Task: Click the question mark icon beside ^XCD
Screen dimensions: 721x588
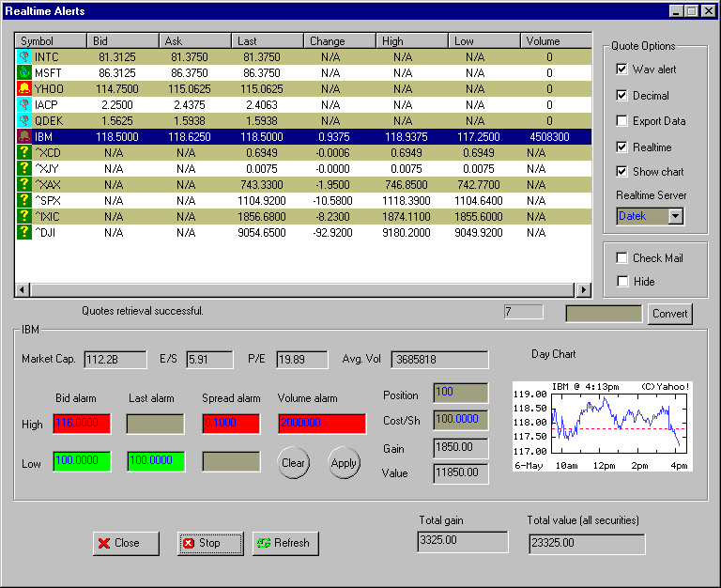Action: (24, 153)
